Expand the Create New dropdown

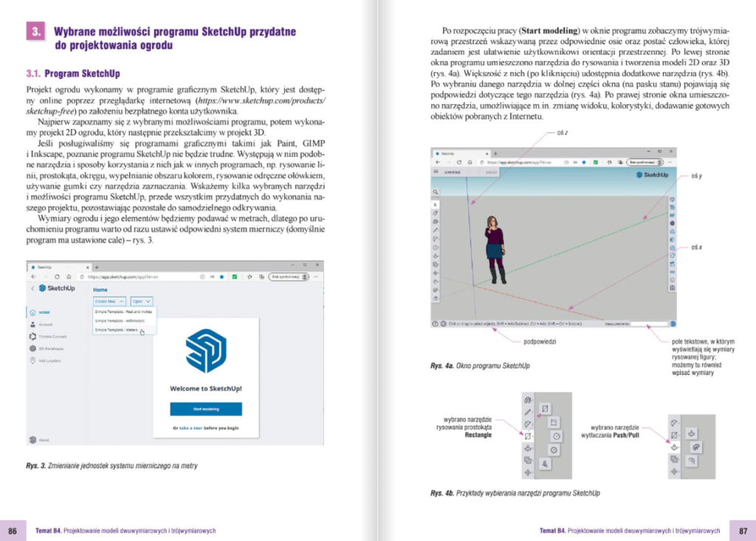coord(109,301)
